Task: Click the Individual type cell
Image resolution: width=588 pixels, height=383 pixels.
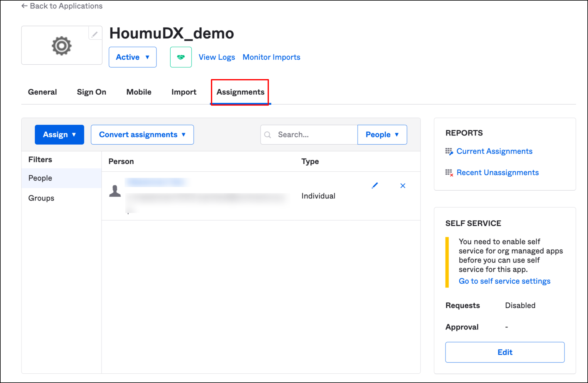Action: 318,196
